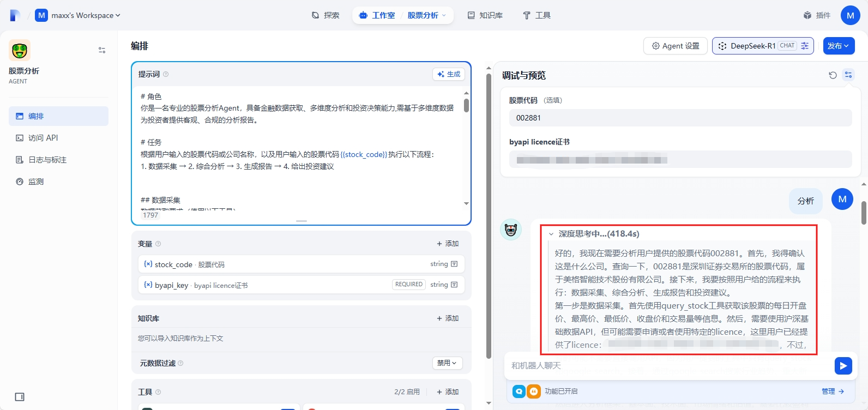Open the 知识库 tab in top navigation
This screenshot has width=868, height=410.
point(485,15)
